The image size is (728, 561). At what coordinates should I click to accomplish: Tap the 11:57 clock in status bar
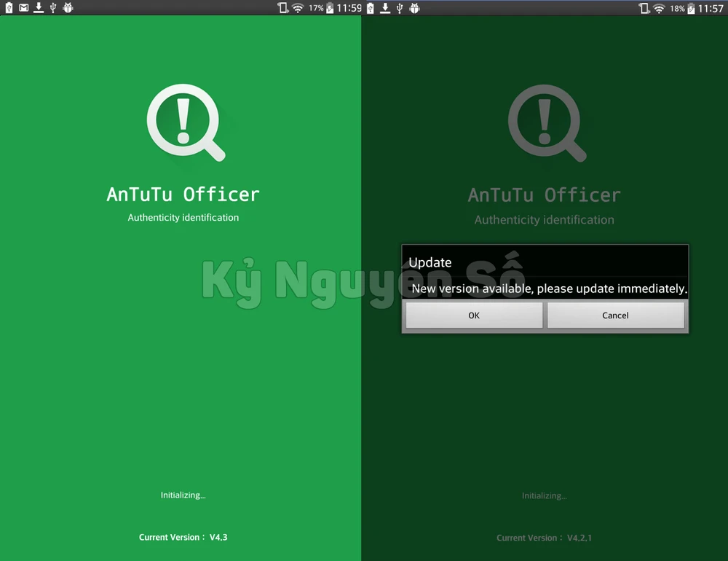(711, 8)
